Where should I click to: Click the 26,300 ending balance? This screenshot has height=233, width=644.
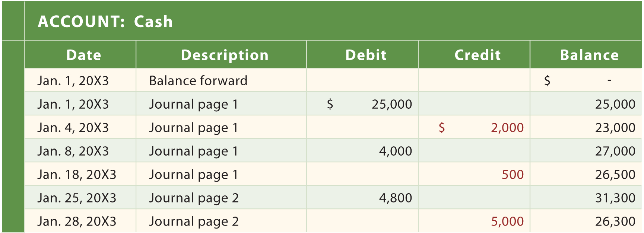pos(615,221)
